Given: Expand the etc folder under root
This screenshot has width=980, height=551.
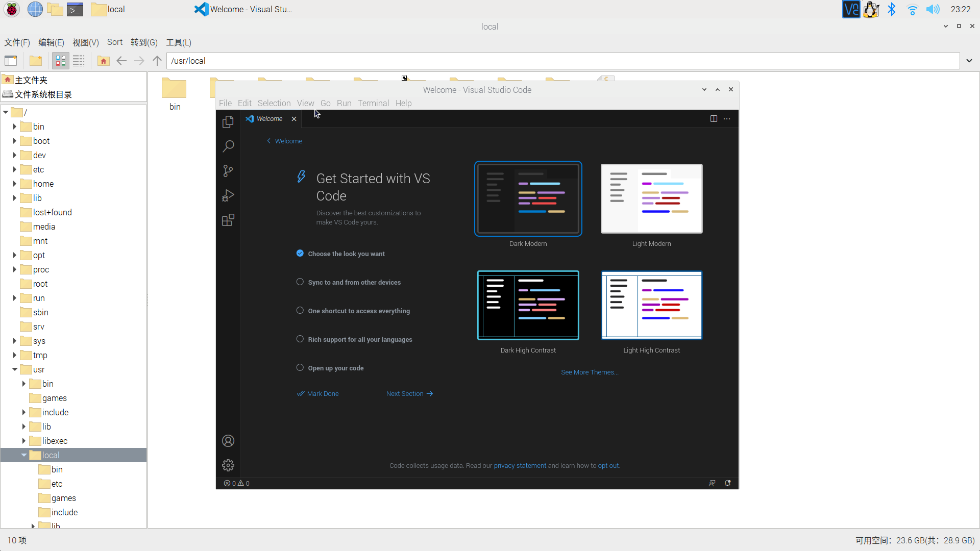Looking at the screenshot, I should [x=15, y=169].
